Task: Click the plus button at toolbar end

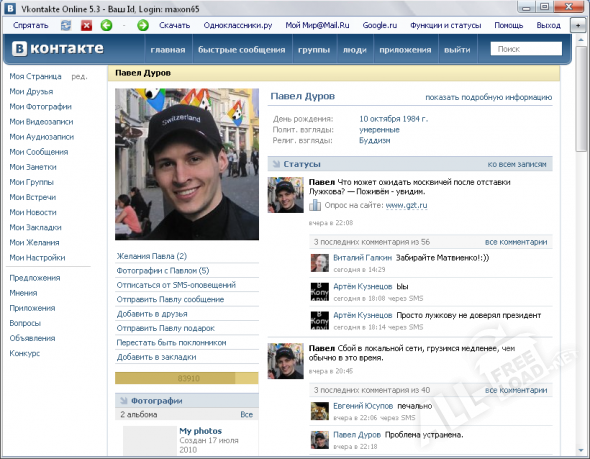Action: click(x=578, y=26)
